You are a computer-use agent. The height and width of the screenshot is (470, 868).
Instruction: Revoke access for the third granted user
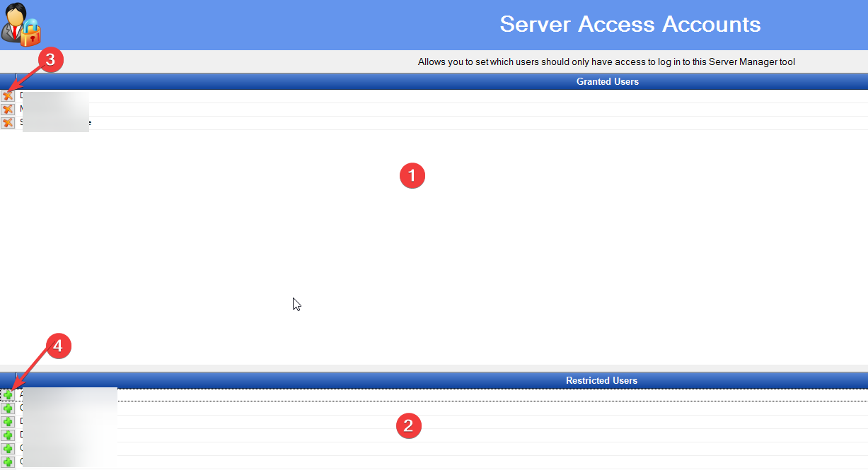(x=8, y=122)
